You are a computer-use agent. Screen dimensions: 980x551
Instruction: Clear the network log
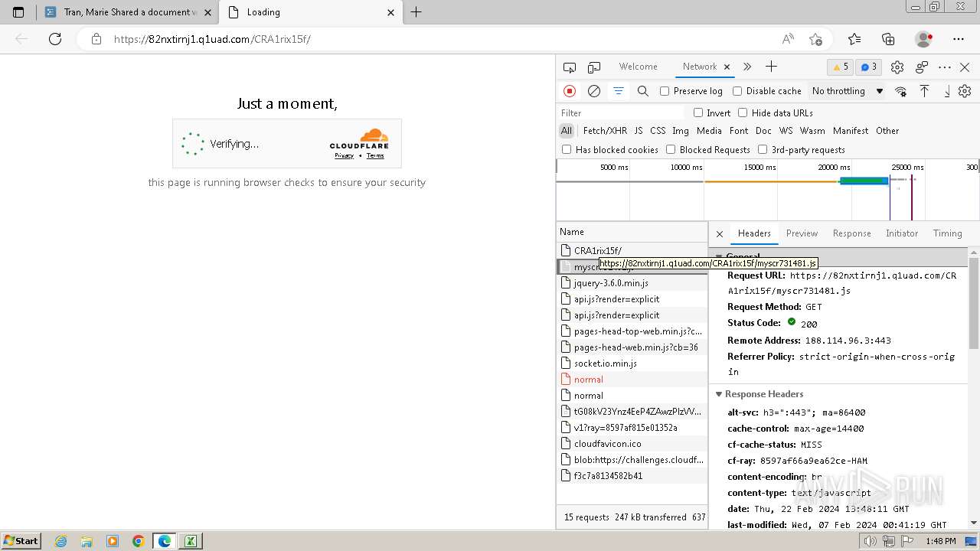[x=594, y=91]
